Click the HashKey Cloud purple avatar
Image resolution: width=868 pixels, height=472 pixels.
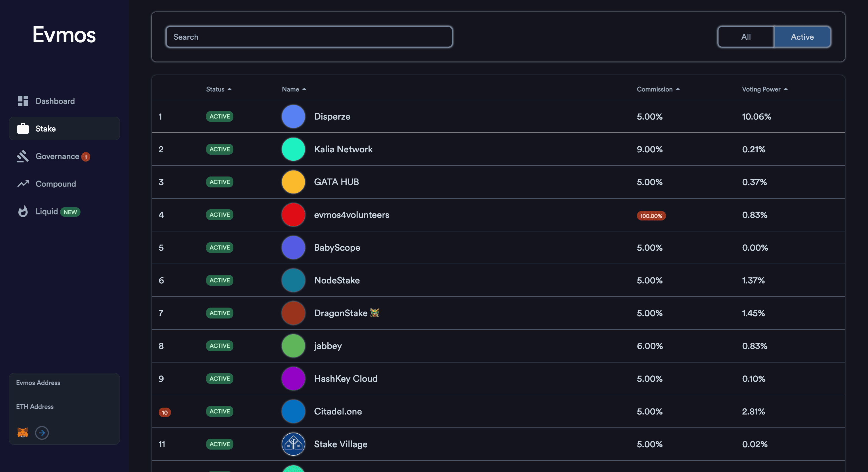293,378
